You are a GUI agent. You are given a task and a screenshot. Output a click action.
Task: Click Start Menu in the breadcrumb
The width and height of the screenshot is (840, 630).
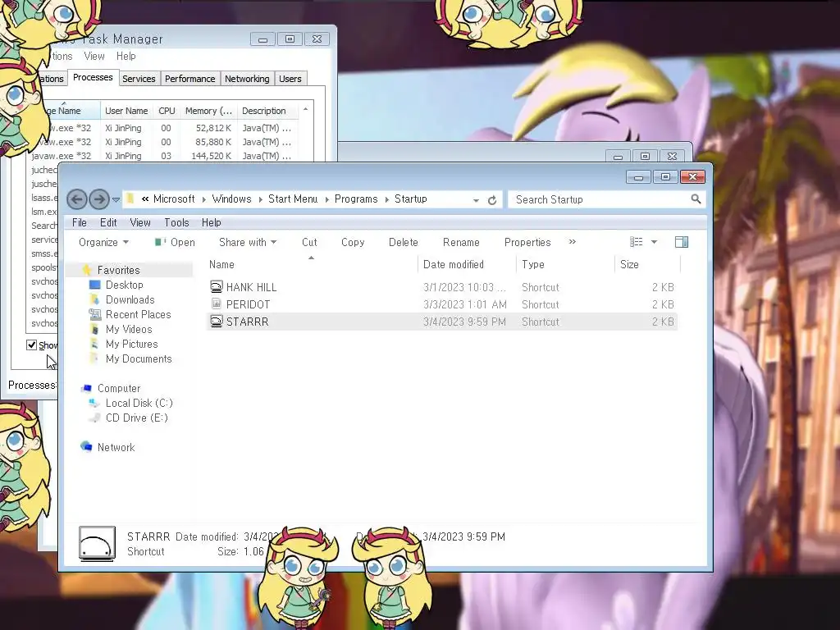(293, 199)
